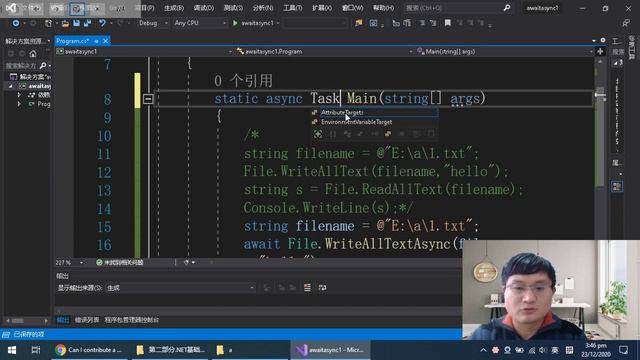
Task: Click the solution root node in tree
Action: [31, 77]
